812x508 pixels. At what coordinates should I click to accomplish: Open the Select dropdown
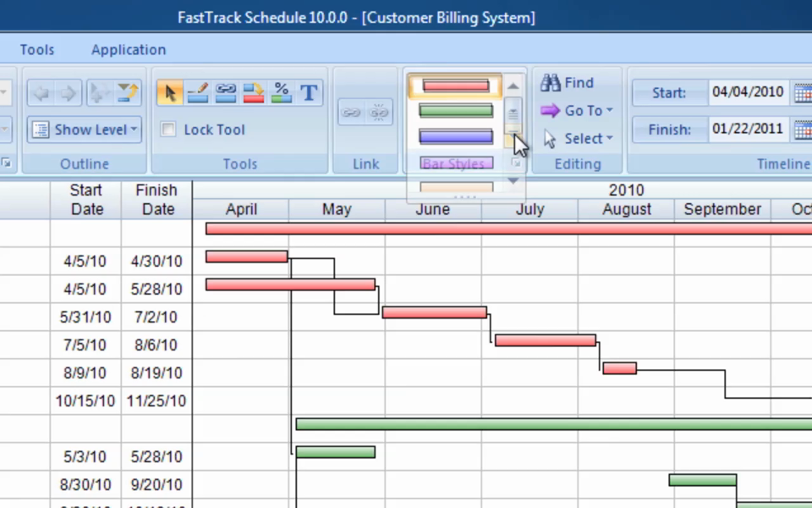coord(578,138)
